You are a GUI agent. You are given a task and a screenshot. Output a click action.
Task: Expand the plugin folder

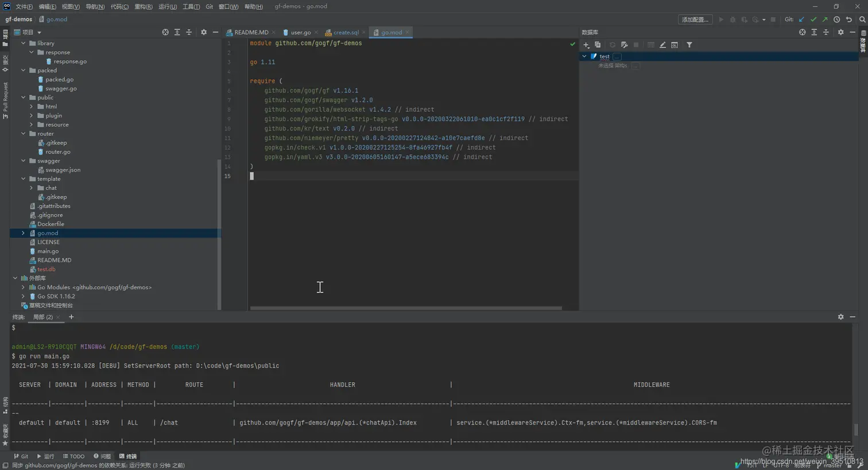(32, 115)
